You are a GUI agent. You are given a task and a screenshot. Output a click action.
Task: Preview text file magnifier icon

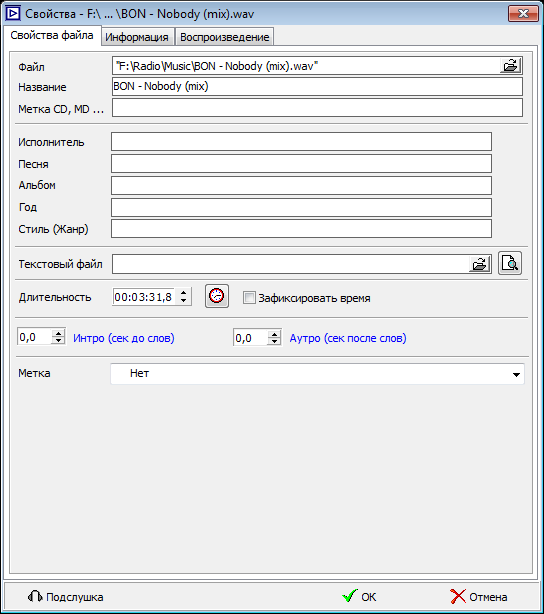(510, 263)
